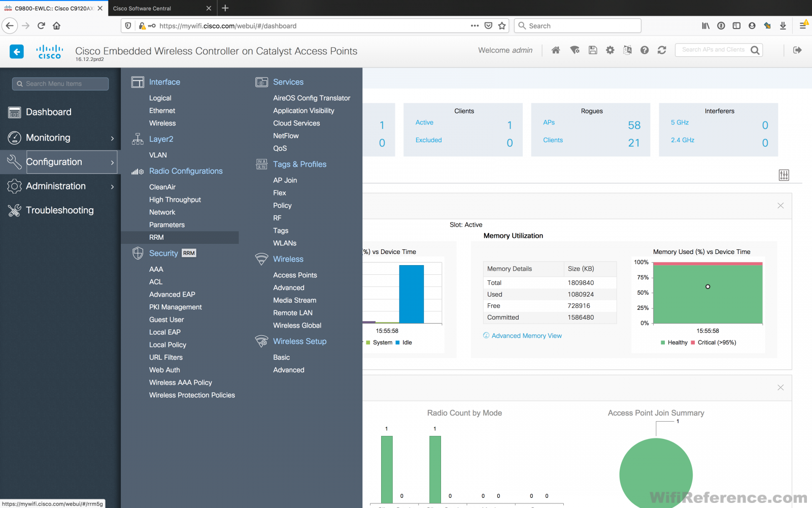Image resolution: width=812 pixels, height=508 pixels.
Task: Open Web Auth under Security
Action: (x=164, y=370)
